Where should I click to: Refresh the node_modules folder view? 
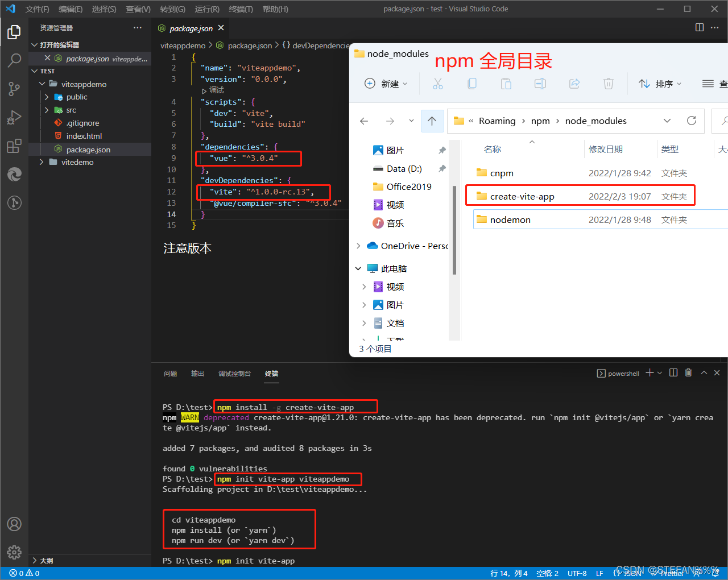[x=692, y=121]
